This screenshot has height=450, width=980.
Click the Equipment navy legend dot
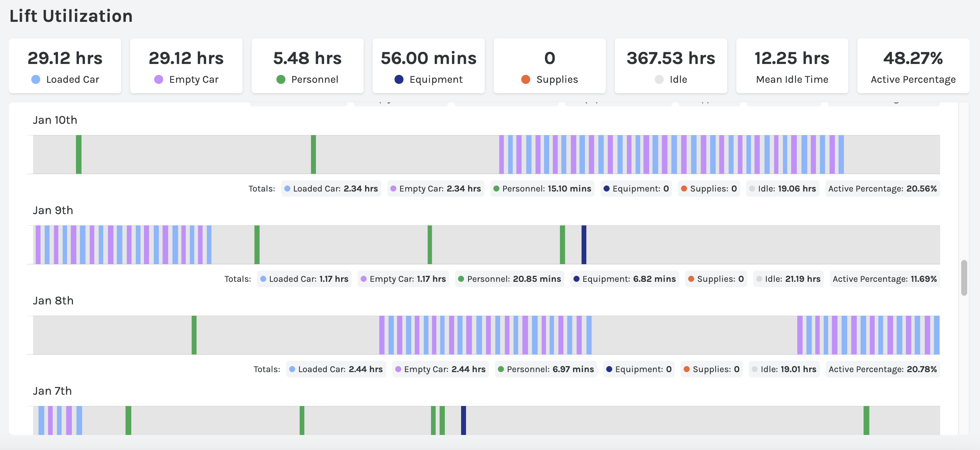pyautogui.click(x=399, y=79)
